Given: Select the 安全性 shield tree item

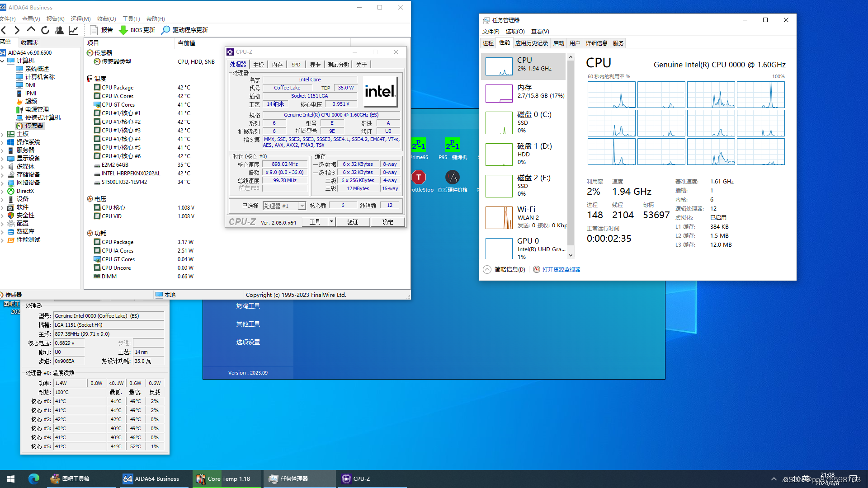Looking at the screenshot, I should [21, 216].
